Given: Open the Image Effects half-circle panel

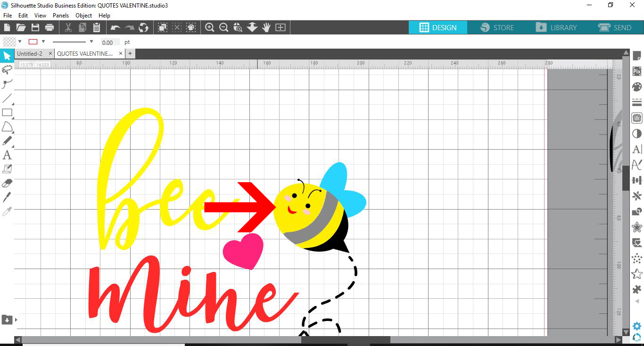Looking at the screenshot, I should click(x=637, y=134).
